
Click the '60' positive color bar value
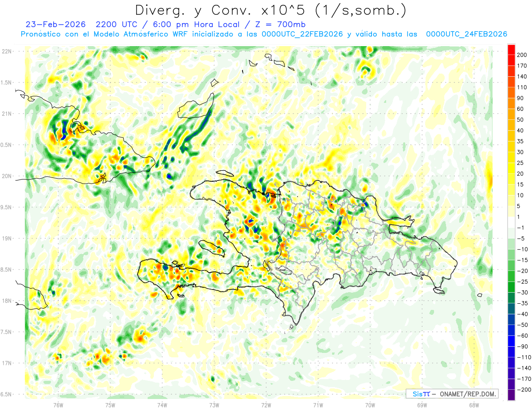tap(520, 109)
